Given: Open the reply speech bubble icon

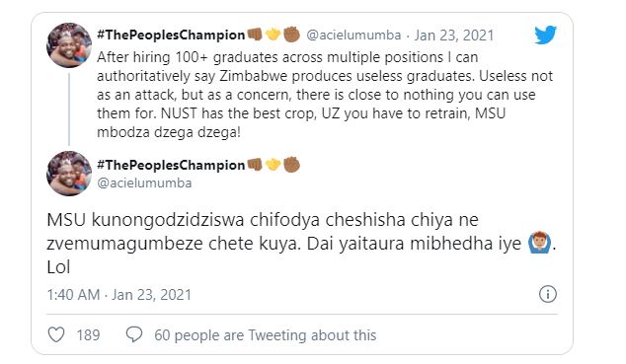Looking at the screenshot, I should point(134,334).
